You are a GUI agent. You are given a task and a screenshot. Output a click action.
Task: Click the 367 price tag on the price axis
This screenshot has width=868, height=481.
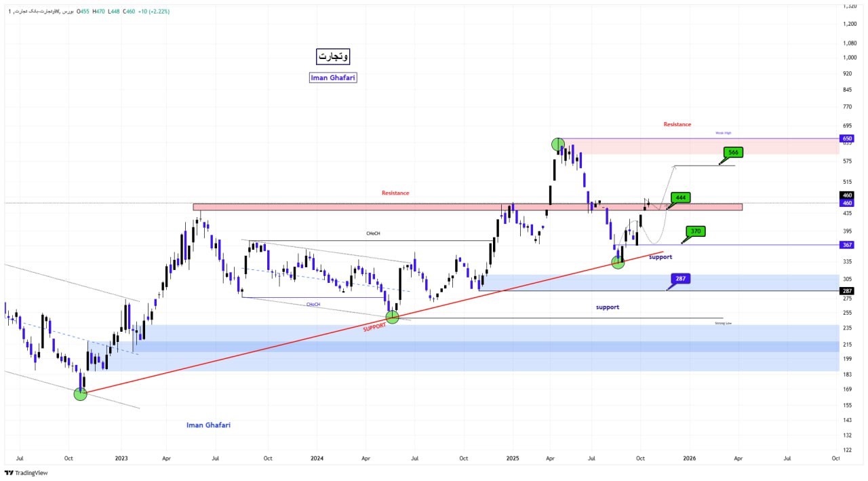coord(848,245)
